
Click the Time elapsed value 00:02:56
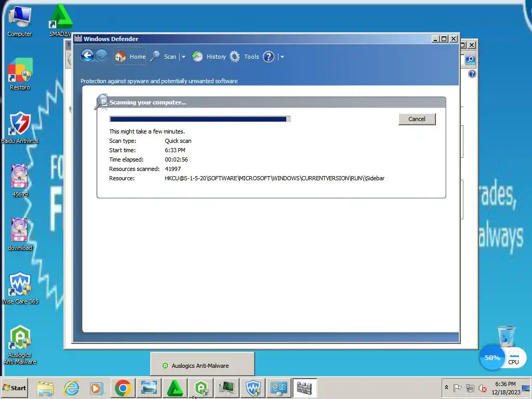pyautogui.click(x=176, y=159)
